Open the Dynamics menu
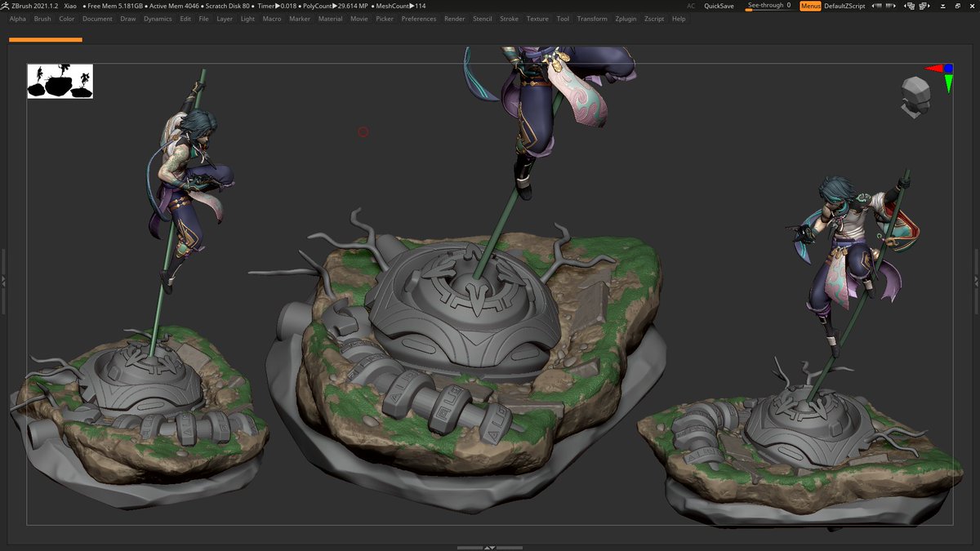This screenshot has width=980, height=551. tap(158, 19)
